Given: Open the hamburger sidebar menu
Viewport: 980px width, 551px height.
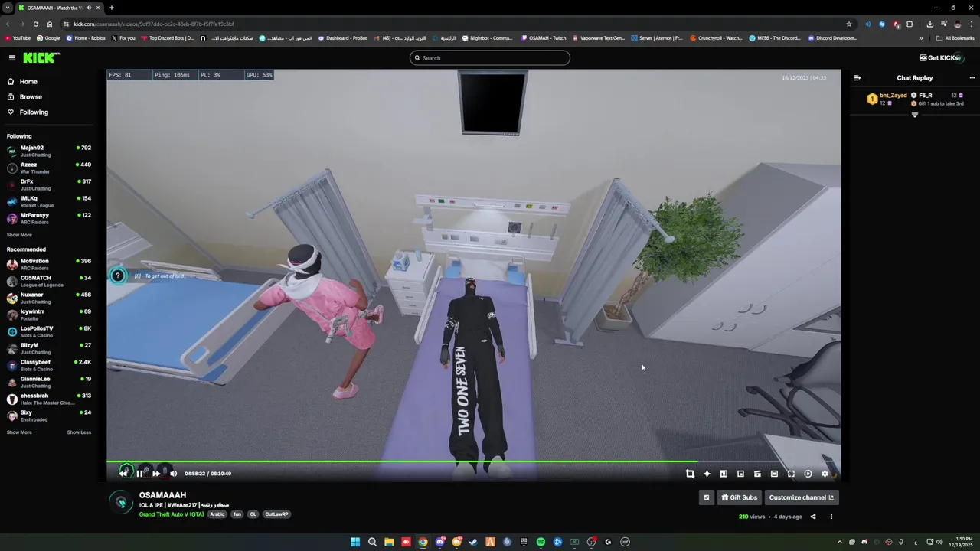Looking at the screenshot, I should 12,57.
